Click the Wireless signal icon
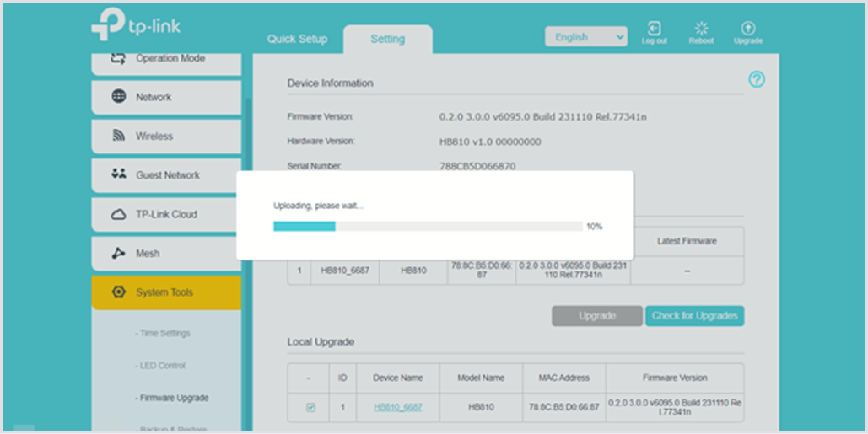868x434 pixels. 118,136
